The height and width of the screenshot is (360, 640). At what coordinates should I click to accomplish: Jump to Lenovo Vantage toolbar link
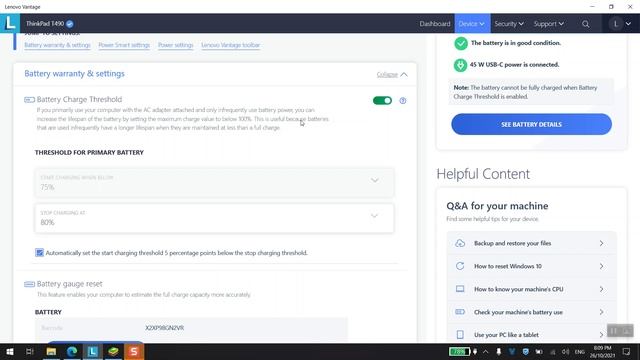pyautogui.click(x=231, y=45)
